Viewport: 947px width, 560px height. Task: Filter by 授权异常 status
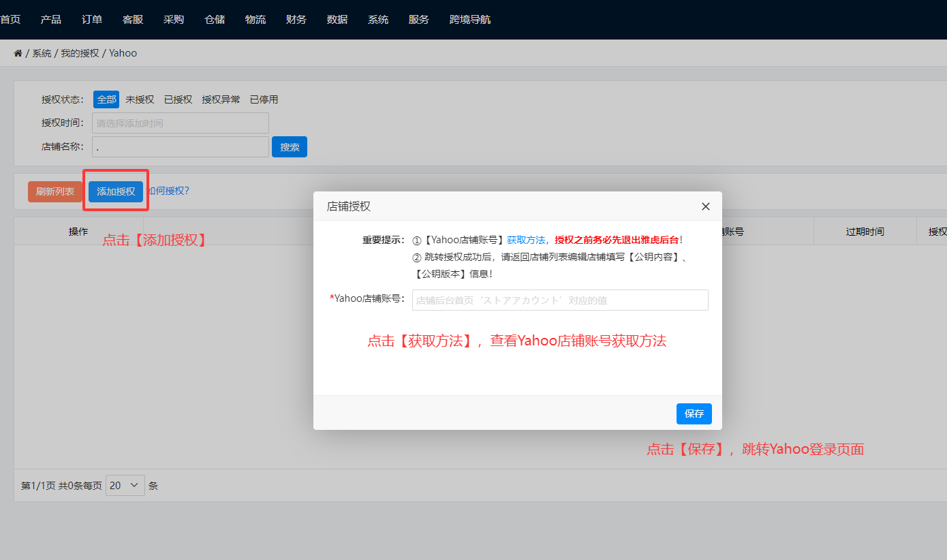tap(221, 99)
